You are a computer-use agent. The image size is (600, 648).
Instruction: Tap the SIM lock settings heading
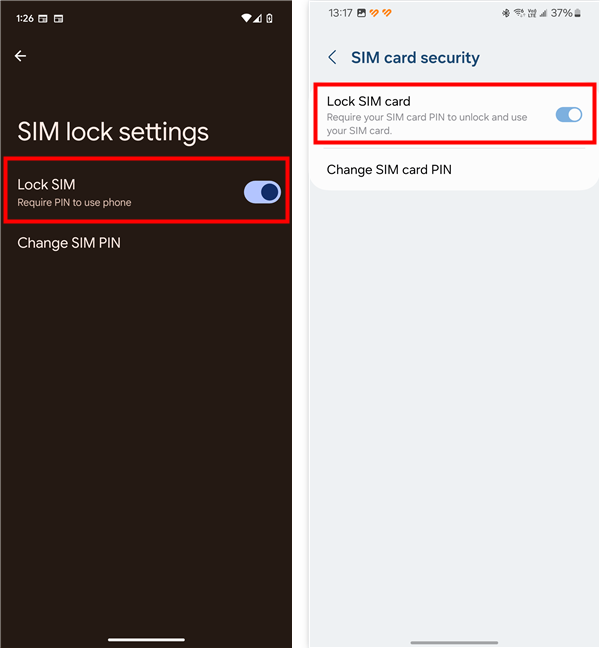point(113,132)
